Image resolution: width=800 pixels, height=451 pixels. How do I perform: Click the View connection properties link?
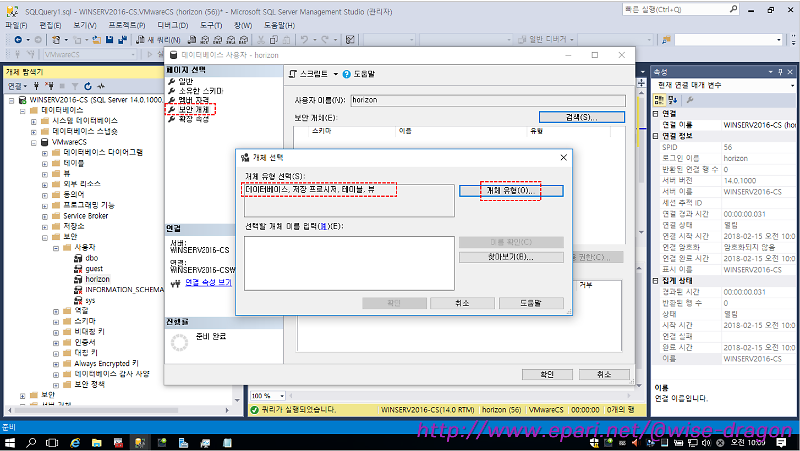coord(208,282)
